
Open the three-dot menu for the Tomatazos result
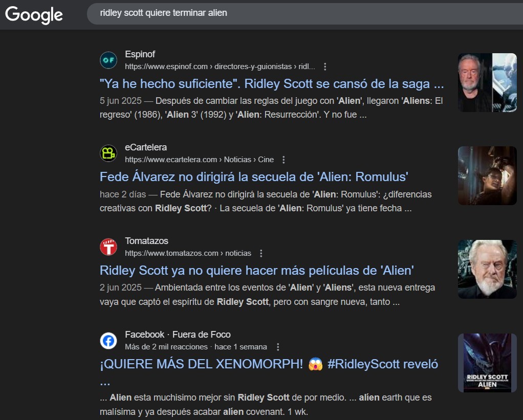[x=261, y=253]
